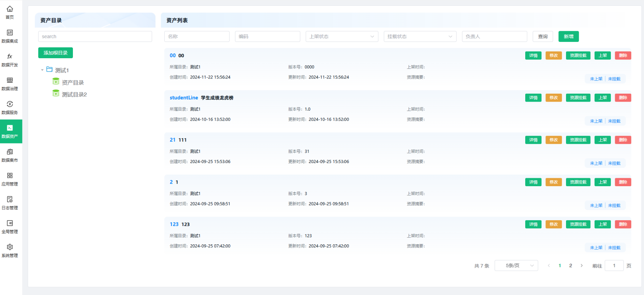Collapse the 测试1 tree folder arrow
This screenshot has height=295, width=644.
point(42,70)
